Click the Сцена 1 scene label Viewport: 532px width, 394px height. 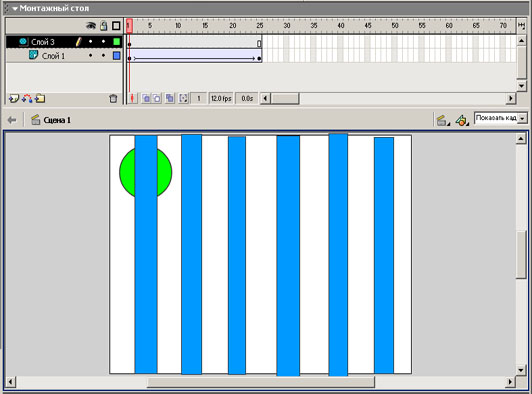point(57,120)
